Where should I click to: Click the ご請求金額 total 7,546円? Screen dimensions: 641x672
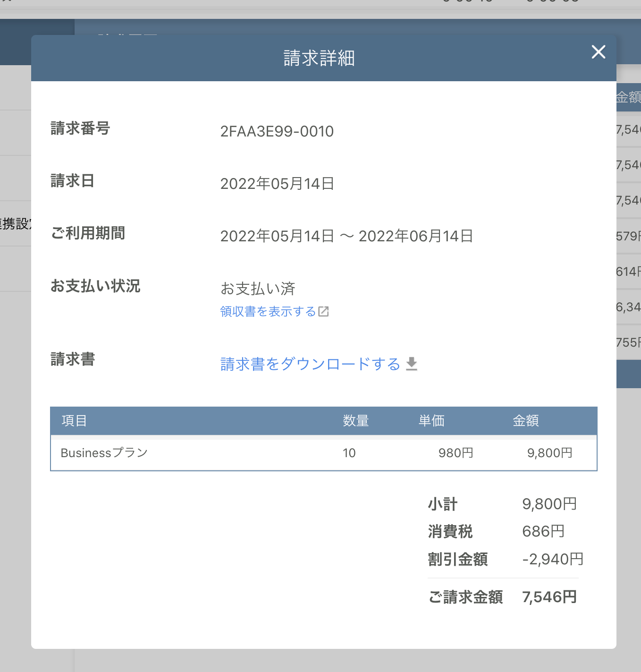[x=549, y=597]
